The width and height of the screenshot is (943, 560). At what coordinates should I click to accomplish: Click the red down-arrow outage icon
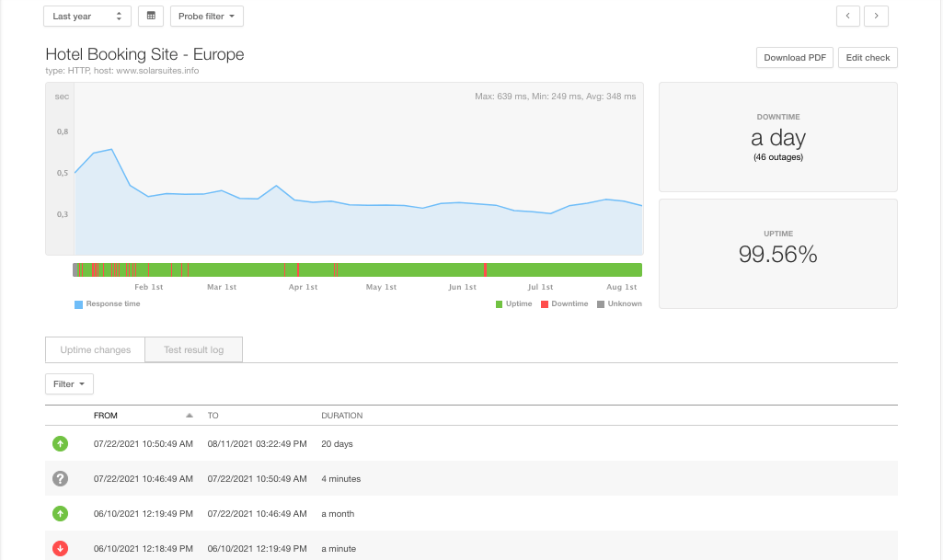pyautogui.click(x=60, y=548)
